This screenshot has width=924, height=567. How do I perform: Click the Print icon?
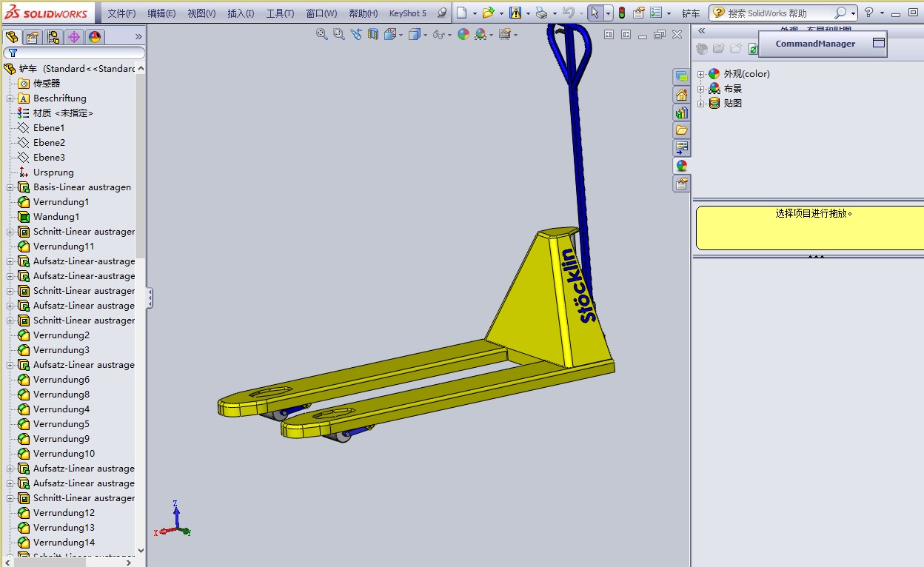[541, 13]
